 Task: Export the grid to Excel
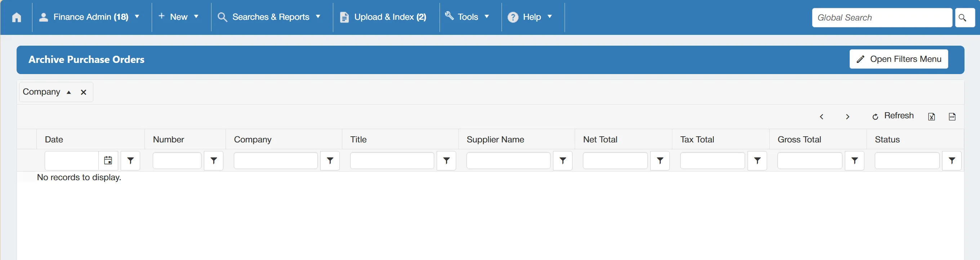(x=932, y=117)
